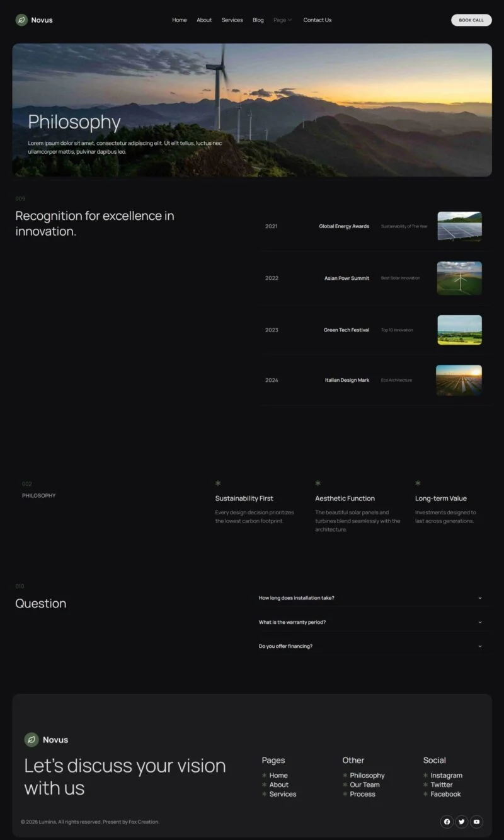504x840 pixels.
Task: Select the 'Italian Design Mark' award title
Action: (x=347, y=380)
